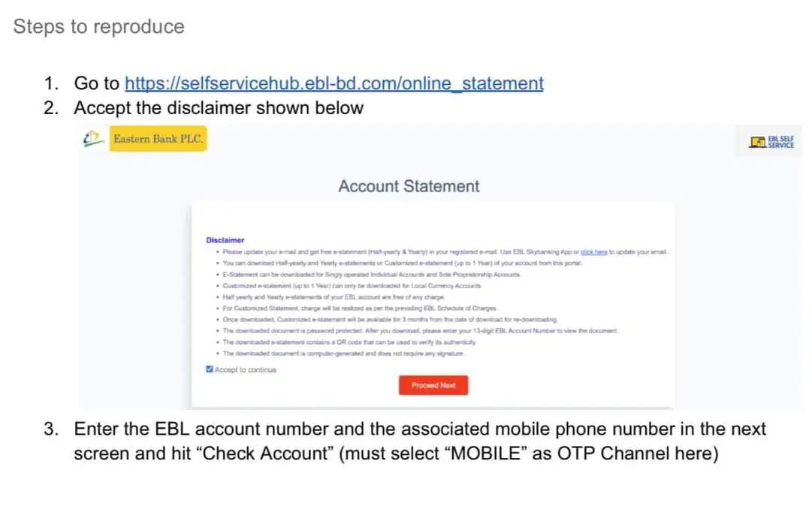
Task: Click the Steps to reproduce heading
Action: [x=99, y=26]
